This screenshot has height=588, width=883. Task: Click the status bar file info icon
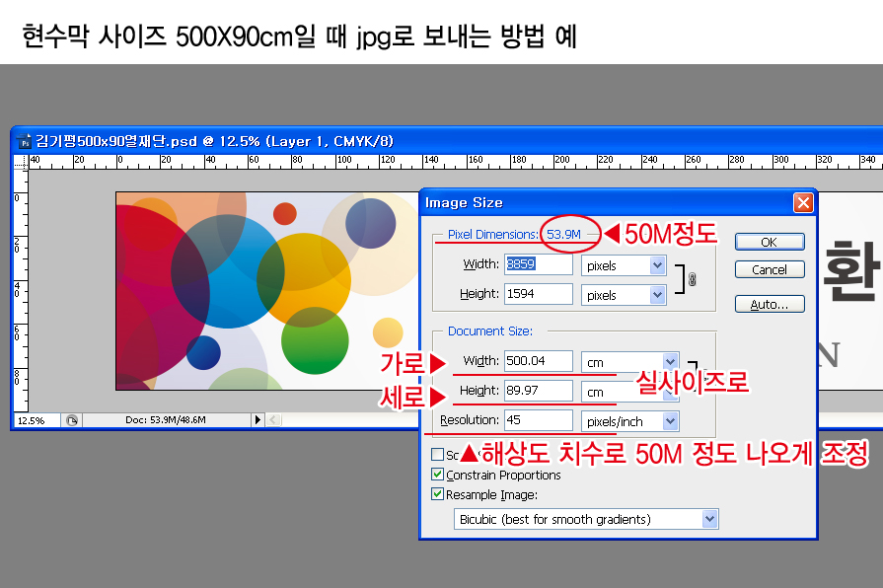(x=72, y=420)
